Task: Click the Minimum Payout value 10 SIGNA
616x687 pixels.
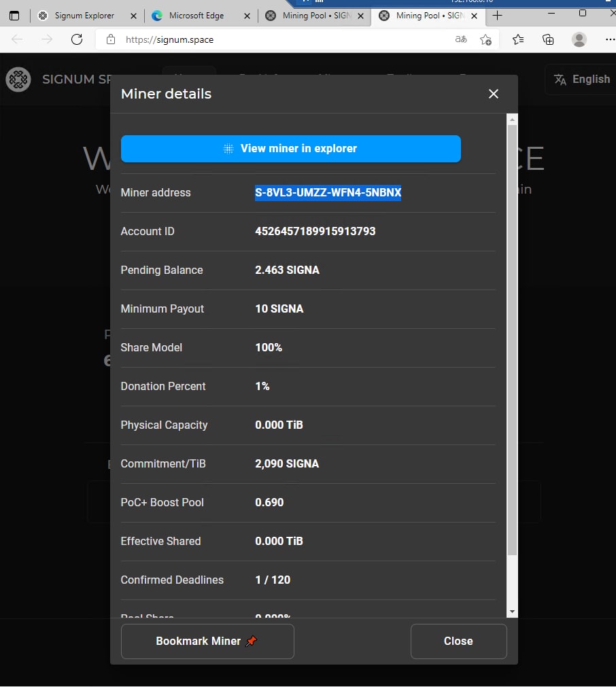Action: (279, 309)
